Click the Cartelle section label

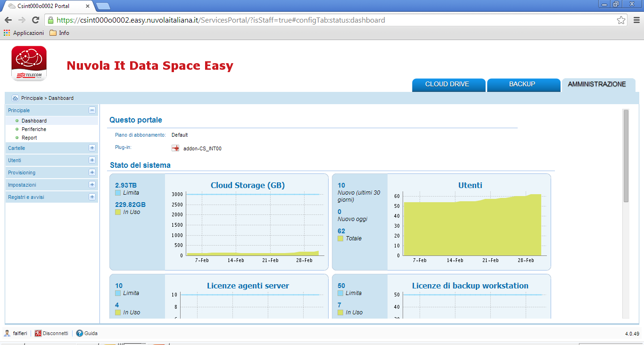pos(17,148)
